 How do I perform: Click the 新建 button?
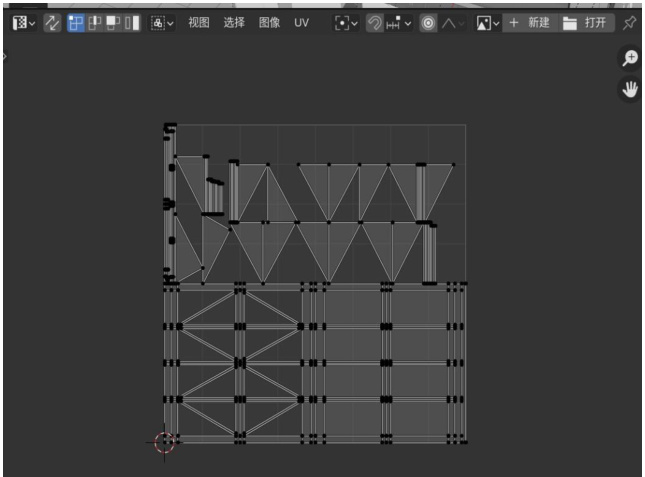pyautogui.click(x=528, y=22)
